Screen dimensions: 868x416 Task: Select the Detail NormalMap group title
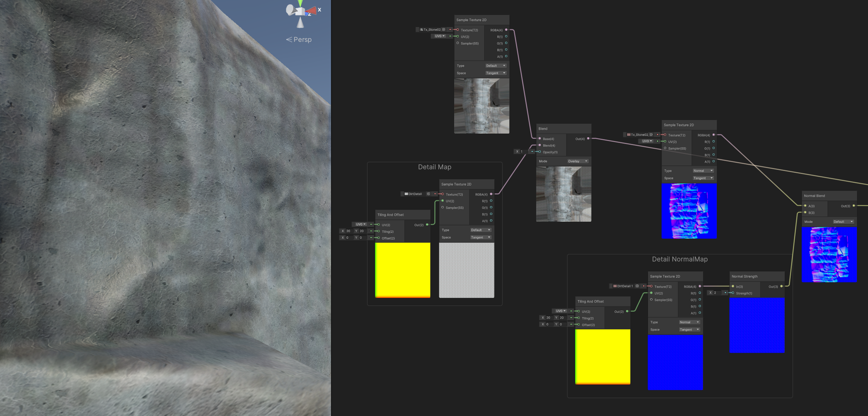(679, 259)
